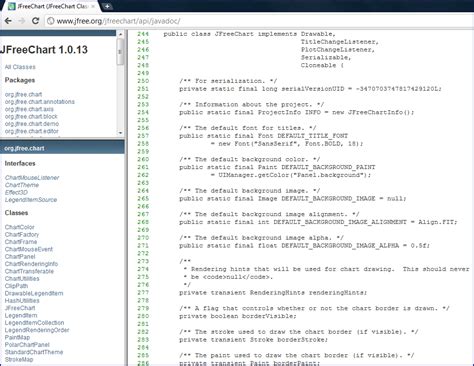Open the ChartPanel class
The height and width of the screenshot is (366, 474).
click(x=20, y=256)
